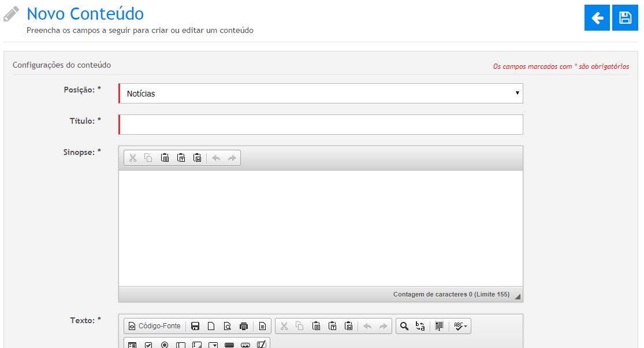This screenshot has width=644, height=348.
Task: Toggle Código-Fonte source view in Texto editor
Action: click(x=154, y=326)
